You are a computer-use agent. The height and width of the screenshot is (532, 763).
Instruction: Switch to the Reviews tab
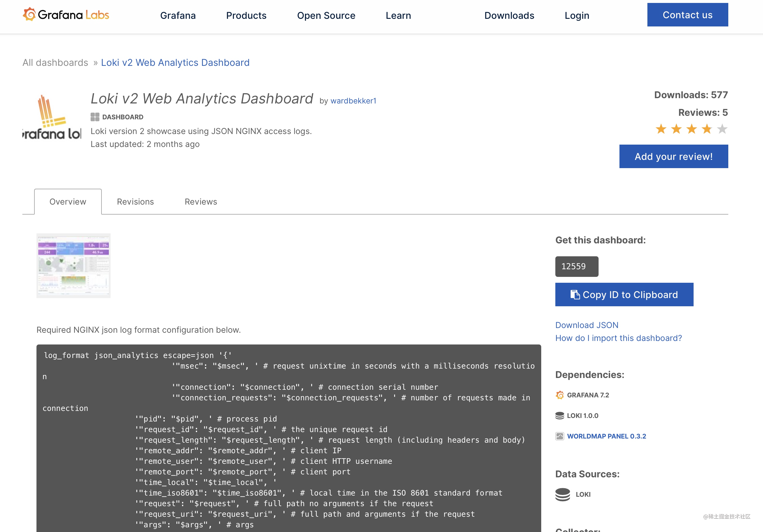tap(200, 201)
